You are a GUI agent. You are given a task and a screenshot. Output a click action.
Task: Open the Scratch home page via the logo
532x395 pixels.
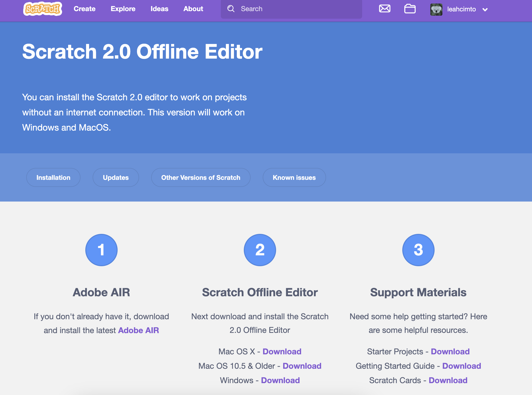click(42, 9)
